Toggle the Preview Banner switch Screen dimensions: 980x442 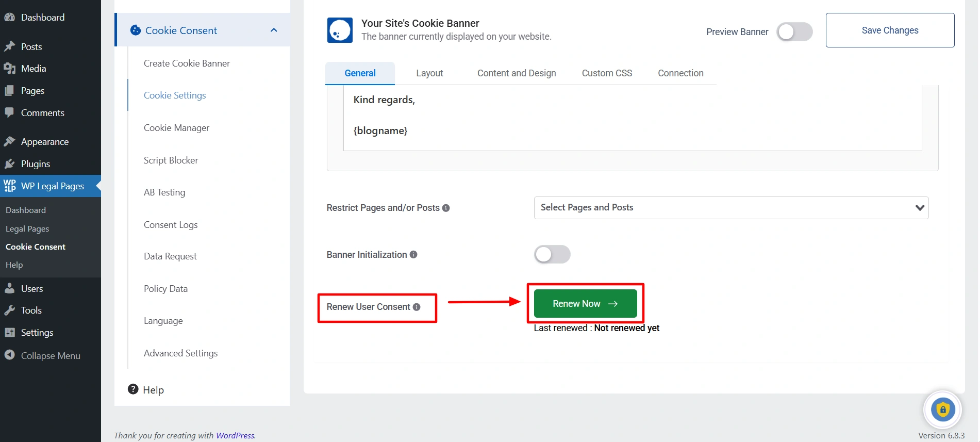[794, 32]
